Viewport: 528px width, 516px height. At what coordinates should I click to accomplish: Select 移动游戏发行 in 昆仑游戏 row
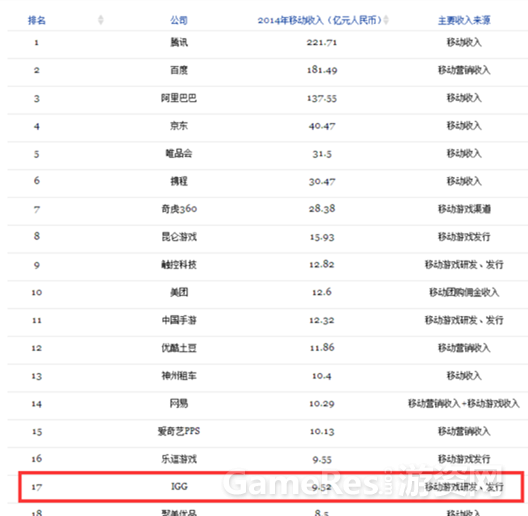[x=464, y=237]
